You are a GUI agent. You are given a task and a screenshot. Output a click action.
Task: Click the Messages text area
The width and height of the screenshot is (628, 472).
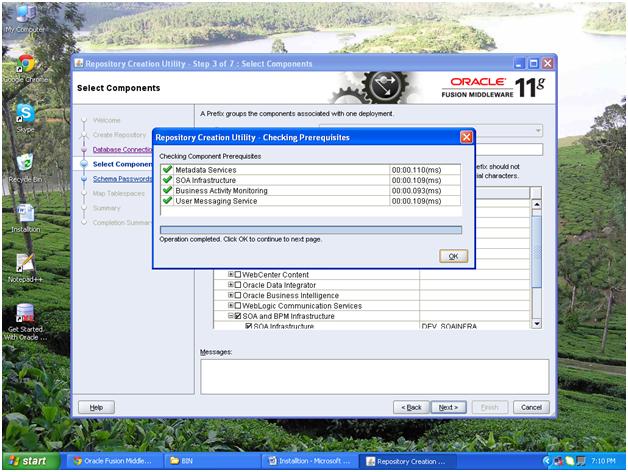coord(374,377)
